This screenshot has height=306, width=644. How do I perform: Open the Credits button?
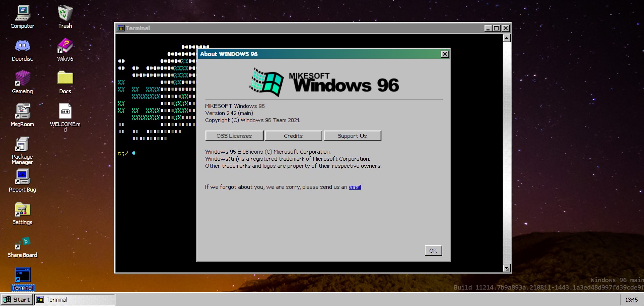coord(293,136)
